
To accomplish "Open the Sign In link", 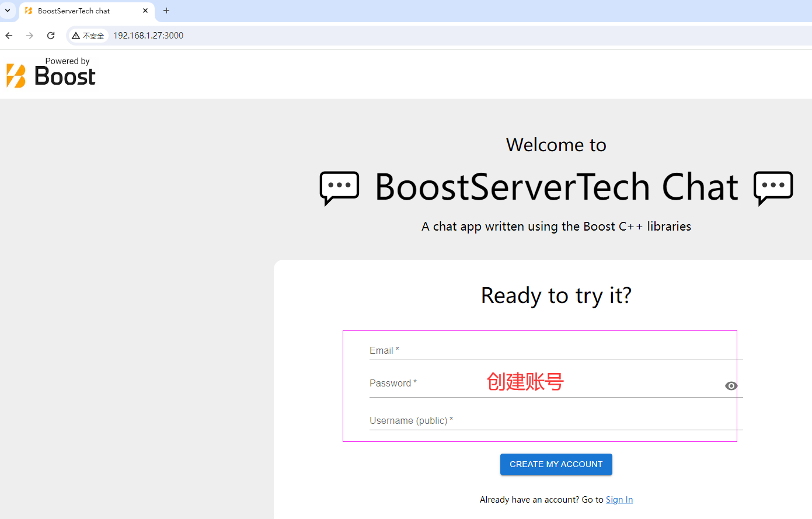I will tap(619, 500).
